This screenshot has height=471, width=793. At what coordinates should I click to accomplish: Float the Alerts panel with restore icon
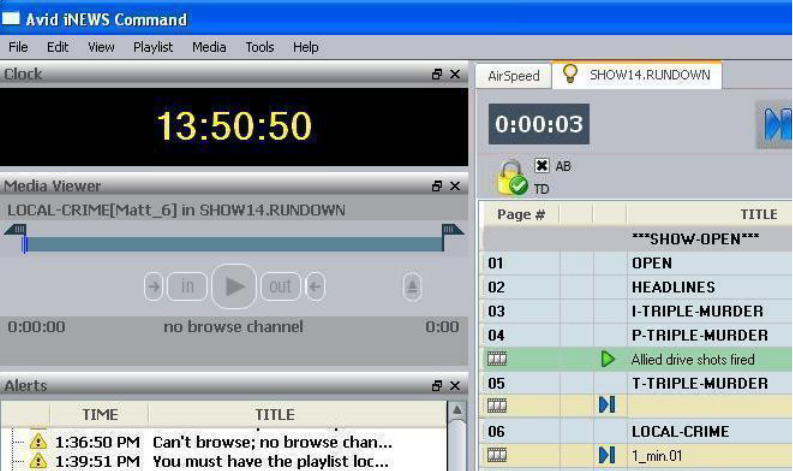coord(437,386)
